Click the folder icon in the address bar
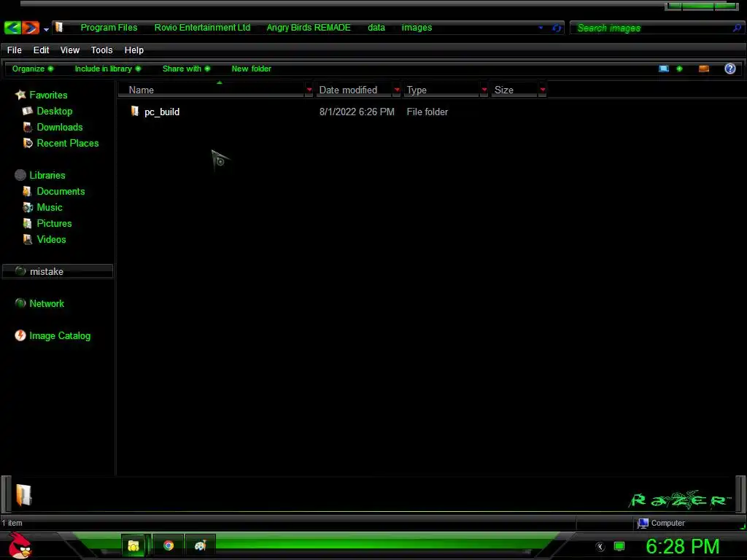 (59, 27)
